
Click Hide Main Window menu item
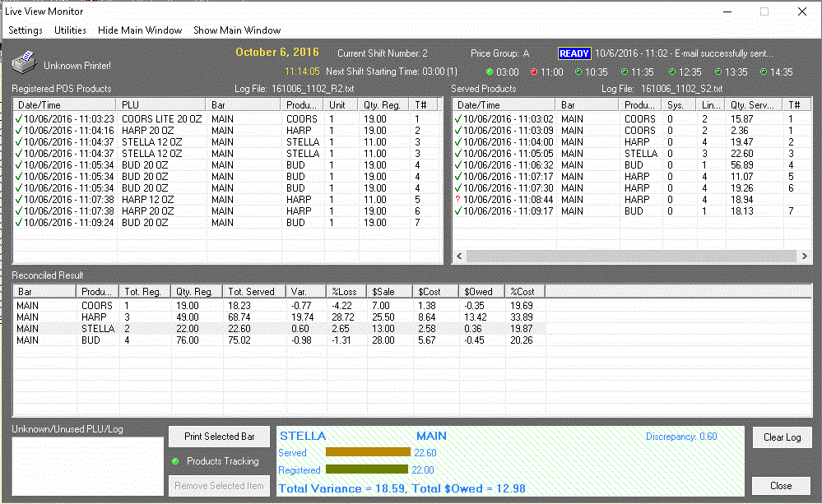click(x=140, y=30)
